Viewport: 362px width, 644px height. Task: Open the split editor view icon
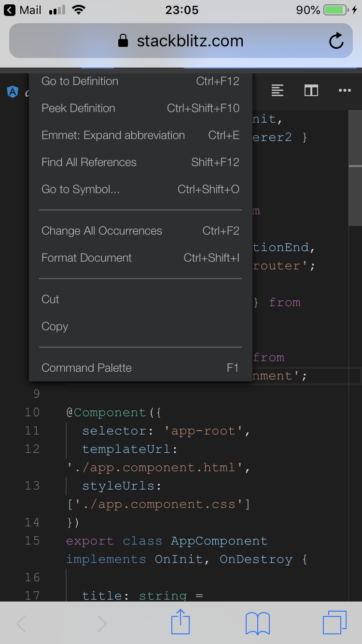(311, 90)
